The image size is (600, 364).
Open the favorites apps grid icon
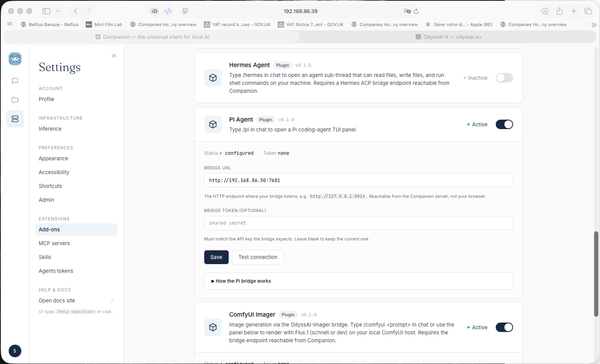pyautogui.click(x=10, y=24)
